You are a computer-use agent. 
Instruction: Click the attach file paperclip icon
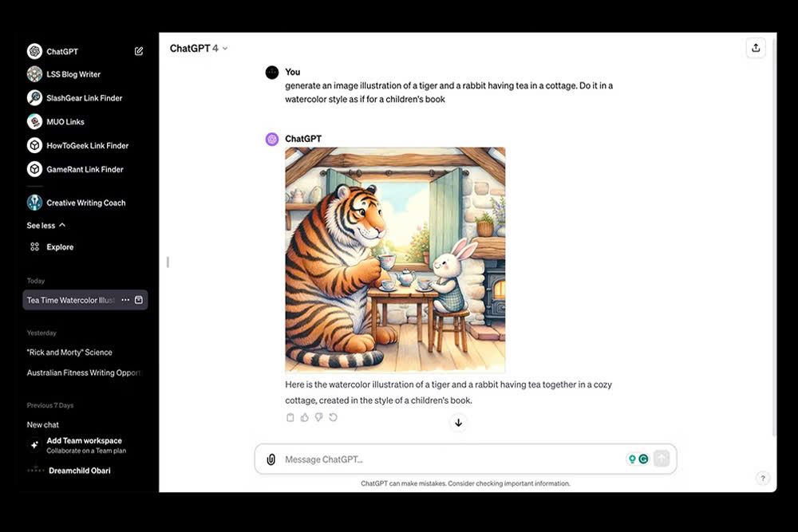[x=271, y=459]
